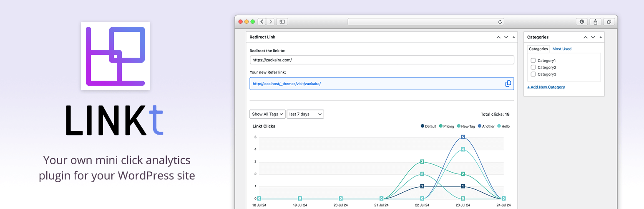Show browser tab overview icon
The image size is (644, 209).
pyautogui.click(x=609, y=22)
